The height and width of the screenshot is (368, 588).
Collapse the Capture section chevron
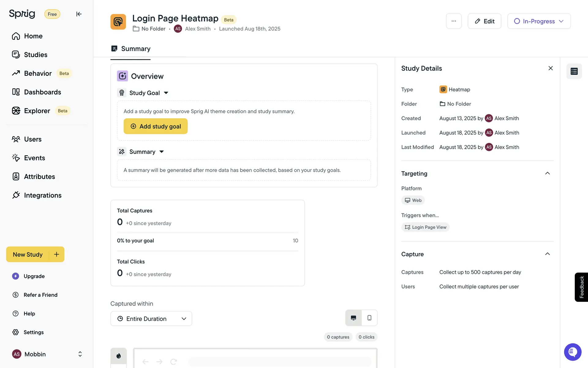pos(547,254)
